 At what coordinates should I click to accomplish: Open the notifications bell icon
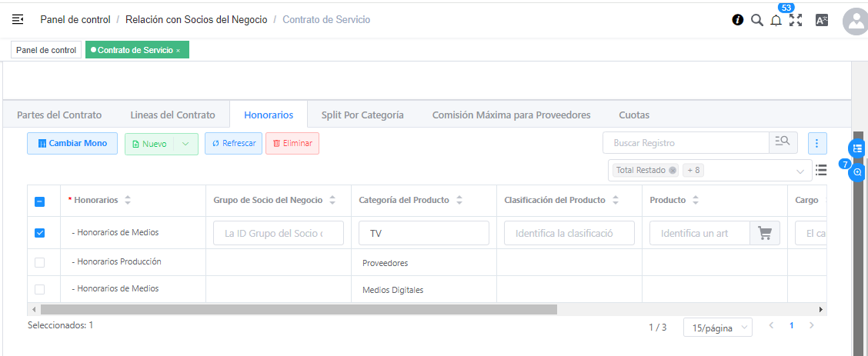pyautogui.click(x=776, y=21)
